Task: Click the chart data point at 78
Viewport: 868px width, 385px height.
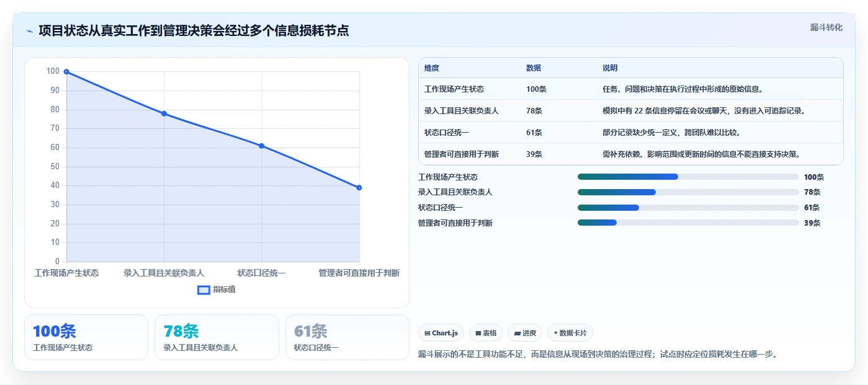Action: pos(164,113)
